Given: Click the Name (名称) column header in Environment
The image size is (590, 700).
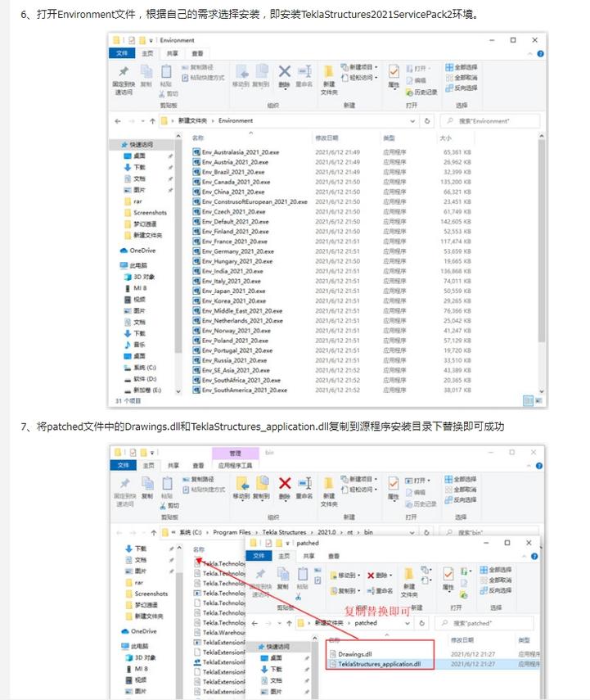Looking at the screenshot, I should (198, 138).
